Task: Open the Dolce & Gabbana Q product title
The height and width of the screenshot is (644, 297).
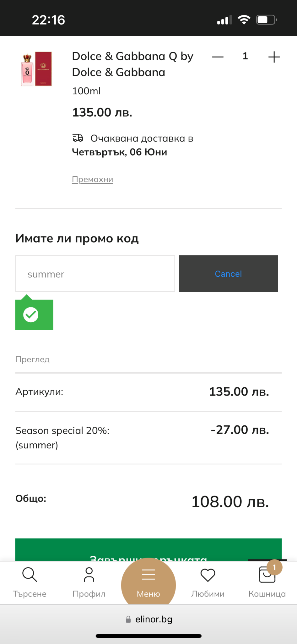Action: click(132, 64)
